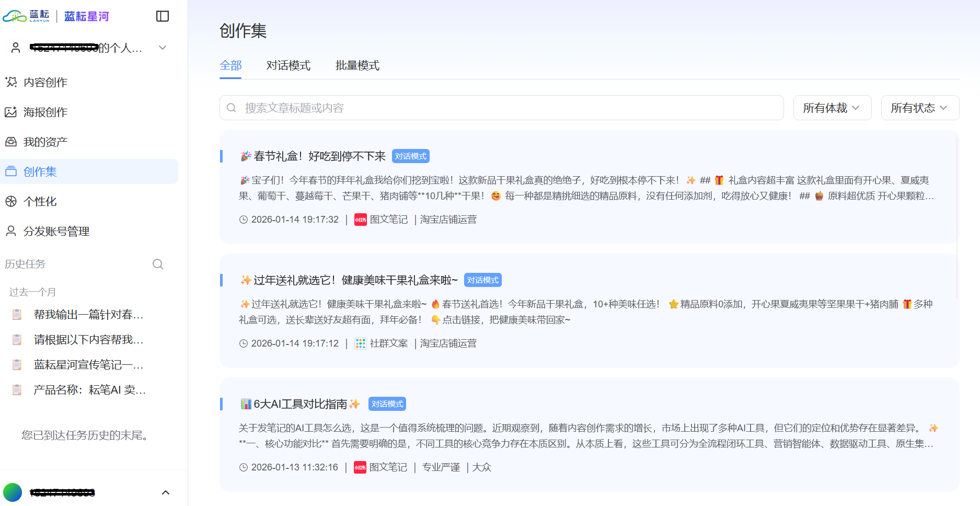Switch to the 全部 tab
The height and width of the screenshot is (506, 980).
click(x=230, y=65)
